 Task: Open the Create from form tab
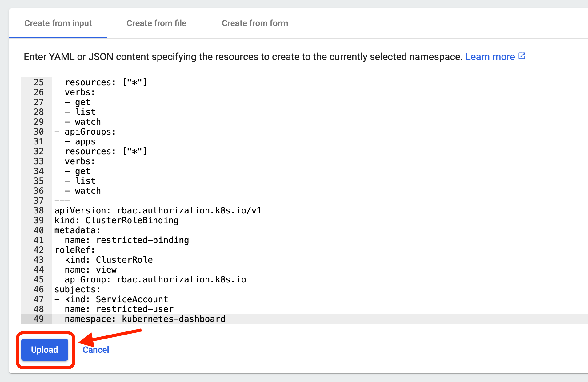pyautogui.click(x=255, y=23)
